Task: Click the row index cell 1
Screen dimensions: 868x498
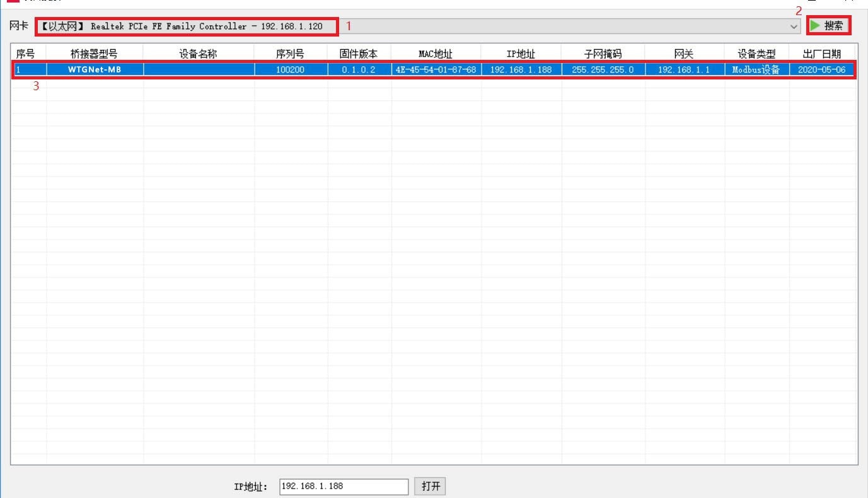Action: pyautogui.click(x=29, y=70)
